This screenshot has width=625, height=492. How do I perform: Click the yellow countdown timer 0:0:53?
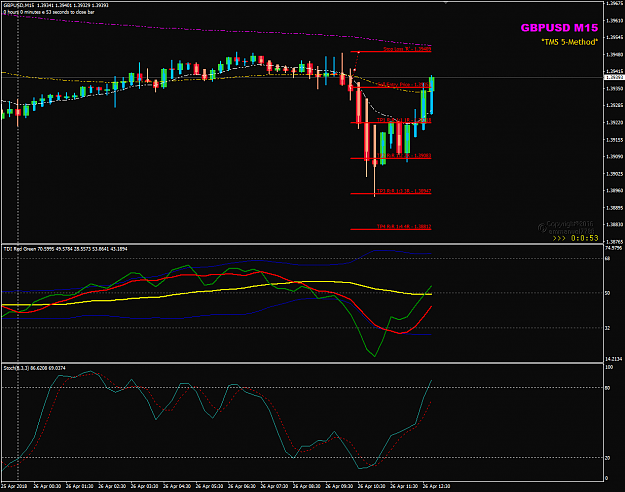click(585, 238)
